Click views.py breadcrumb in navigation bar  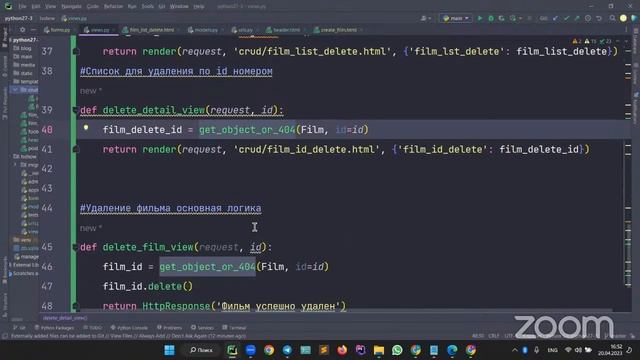pyautogui.click(x=74, y=18)
